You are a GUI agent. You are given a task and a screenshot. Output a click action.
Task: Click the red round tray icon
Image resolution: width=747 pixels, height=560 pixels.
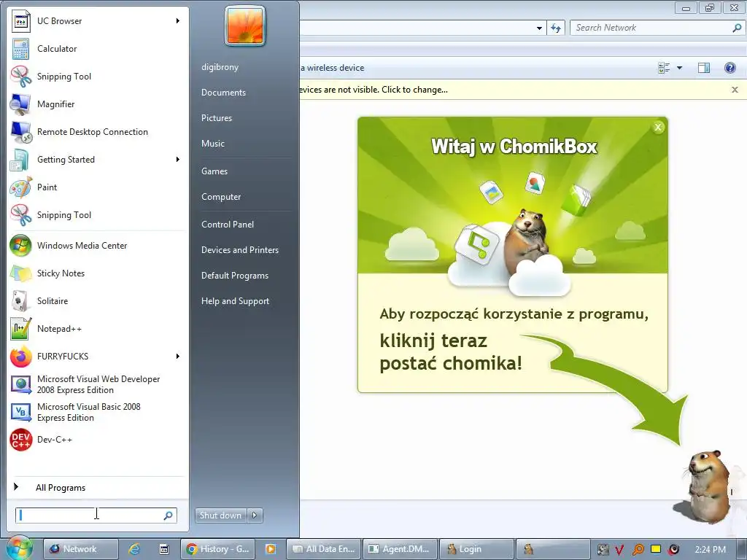673,550
